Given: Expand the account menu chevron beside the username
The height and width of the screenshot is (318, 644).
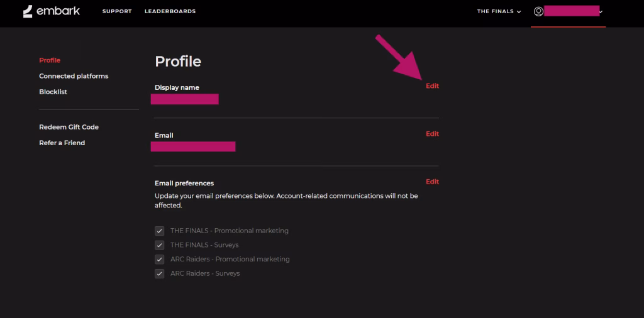Looking at the screenshot, I should tap(601, 12).
